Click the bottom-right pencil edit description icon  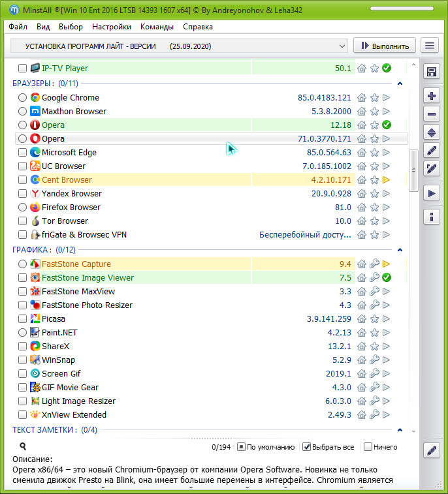pyautogui.click(x=431, y=451)
